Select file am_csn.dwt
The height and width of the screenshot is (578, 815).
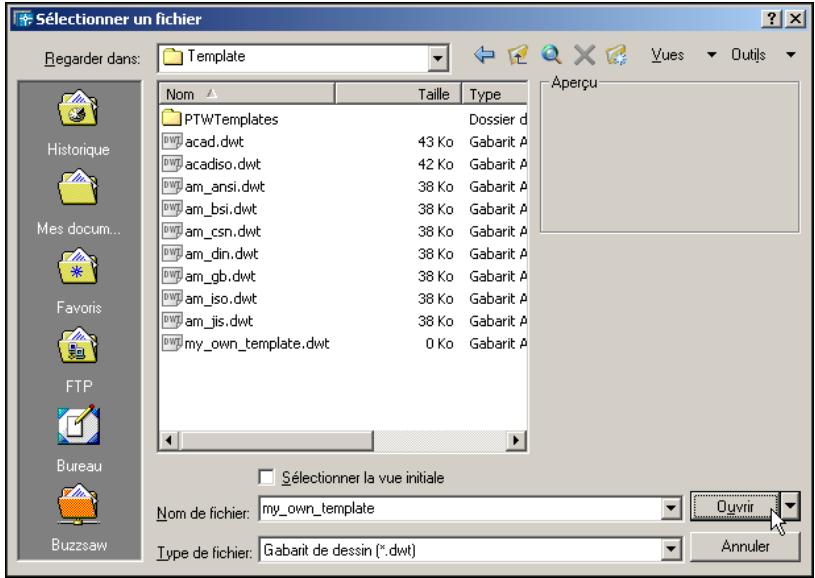[x=222, y=231]
